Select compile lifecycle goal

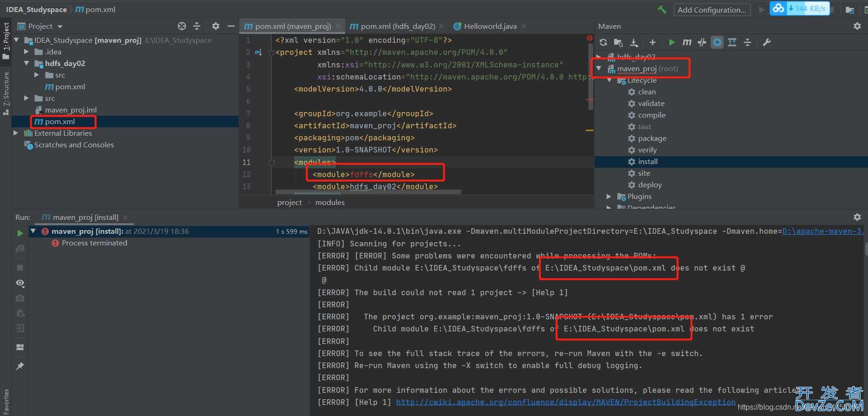[x=651, y=115]
